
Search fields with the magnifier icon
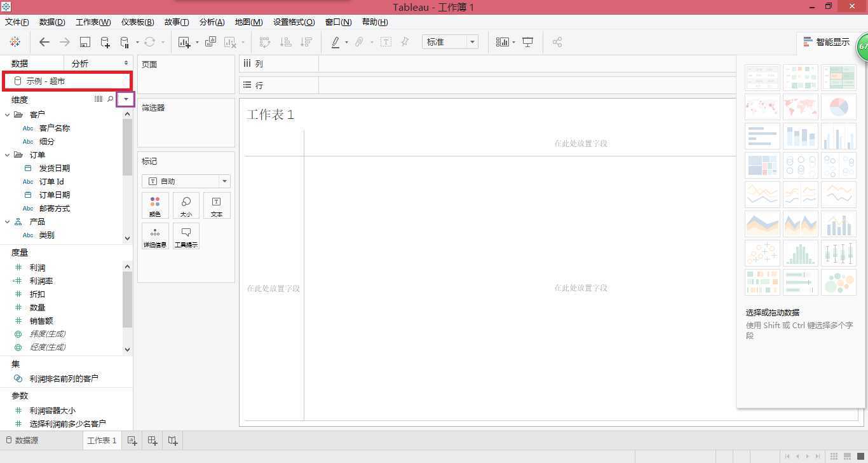coord(111,99)
